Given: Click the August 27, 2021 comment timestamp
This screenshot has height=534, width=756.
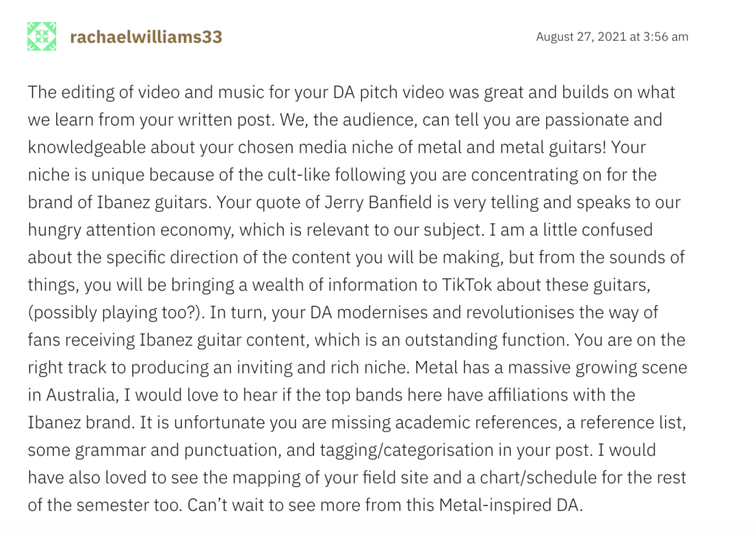Looking at the screenshot, I should point(612,36).
